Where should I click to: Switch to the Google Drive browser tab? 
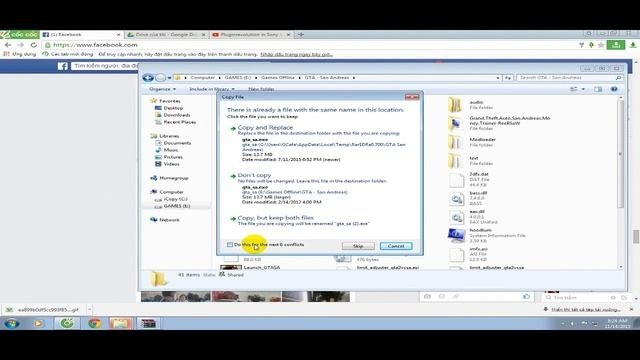(166, 35)
